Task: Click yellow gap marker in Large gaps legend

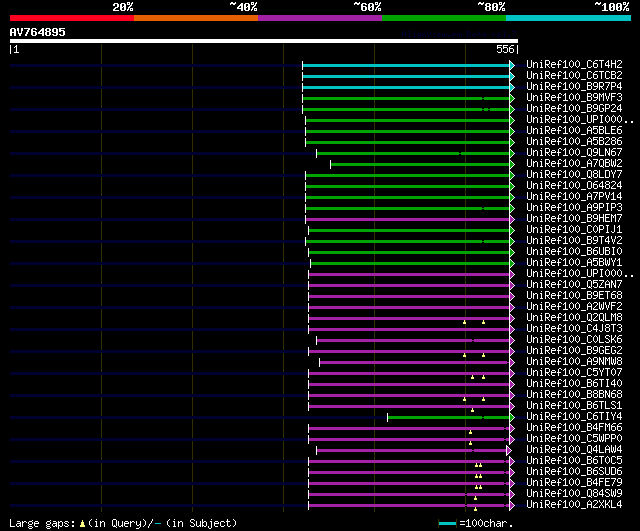Action: [x=82, y=524]
